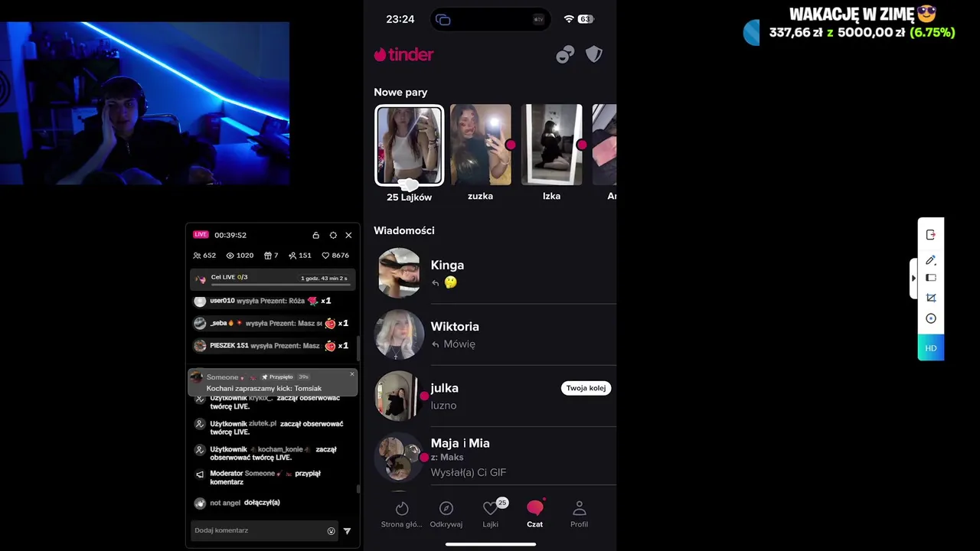The image size is (980, 551).
Task: Click the Wi-Fi status icon
Action: click(569, 19)
